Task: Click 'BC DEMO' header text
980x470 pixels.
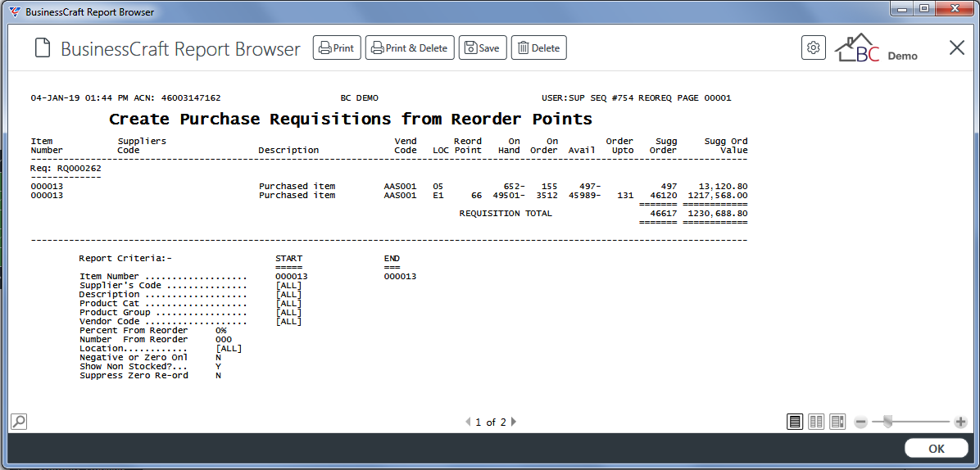Action: (360, 98)
